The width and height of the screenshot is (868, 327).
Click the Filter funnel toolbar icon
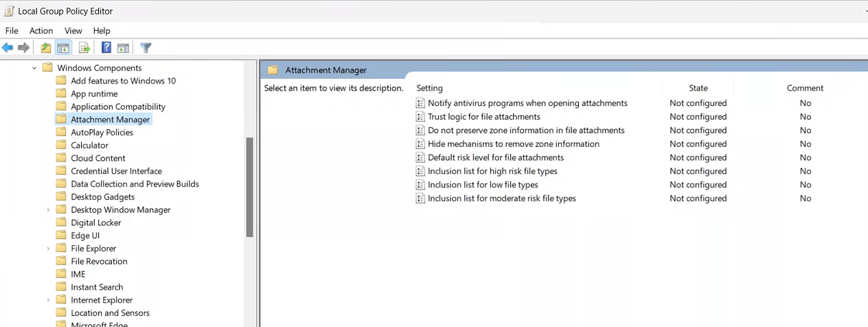pos(146,48)
